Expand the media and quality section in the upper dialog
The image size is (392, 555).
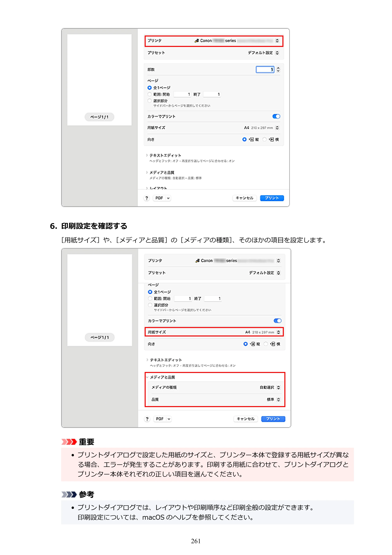click(147, 172)
